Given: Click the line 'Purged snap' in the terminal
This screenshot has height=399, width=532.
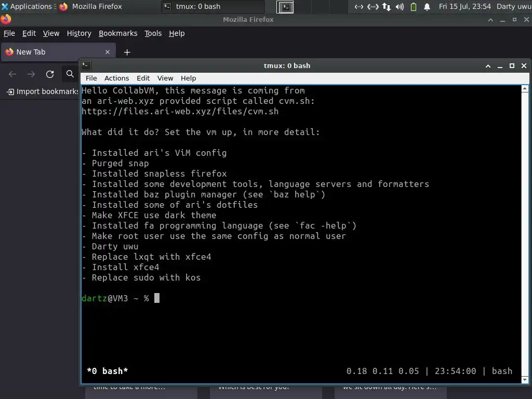Looking at the screenshot, I should (x=115, y=163).
